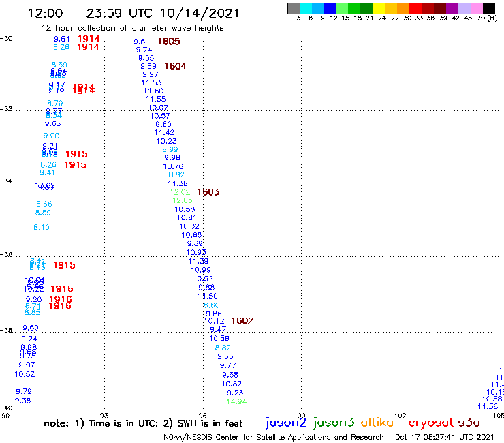Viewport: 504px width, 443px height.
Task: Click the gray swatch in the color scale
Action: coord(294,8)
